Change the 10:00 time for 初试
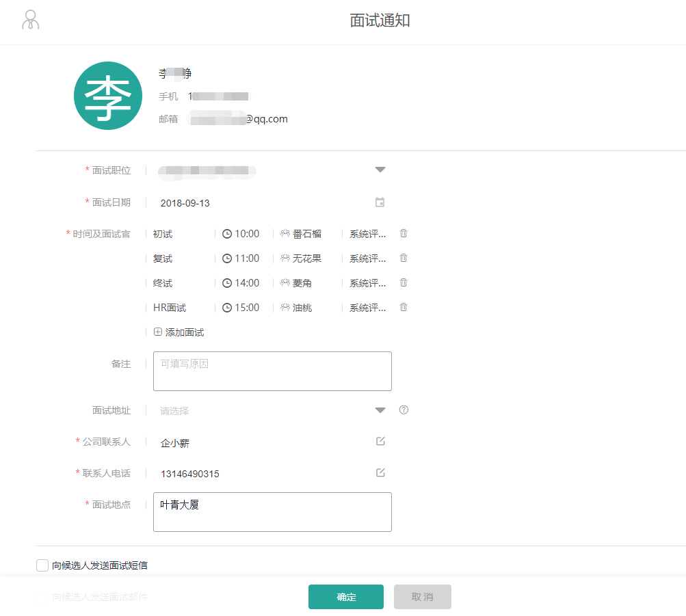 [x=247, y=234]
